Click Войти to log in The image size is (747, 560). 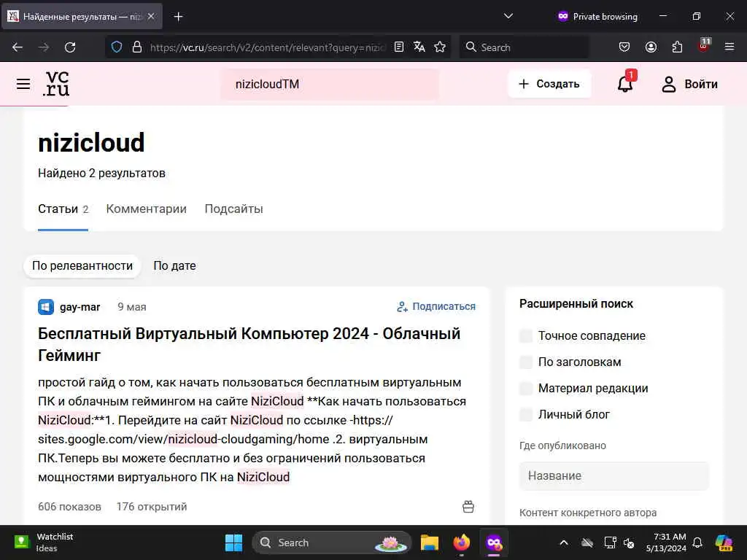pyautogui.click(x=689, y=85)
